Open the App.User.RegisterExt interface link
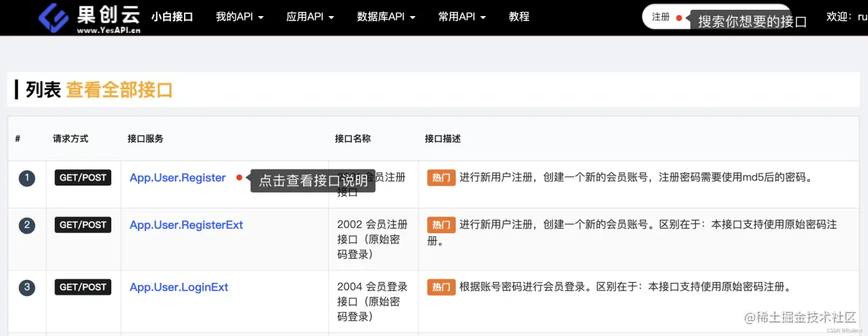Image resolution: width=868 pixels, height=336 pixels. [186, 225]
